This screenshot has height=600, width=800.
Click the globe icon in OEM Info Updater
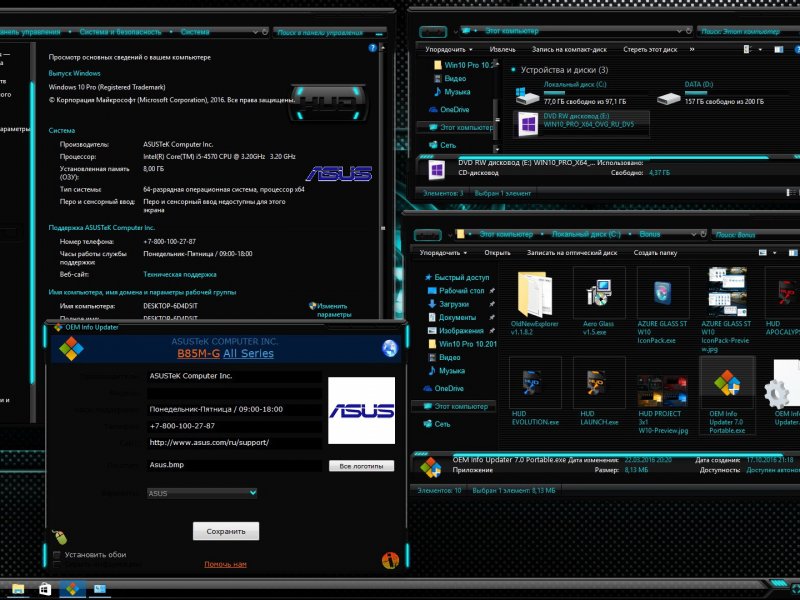point(390,348)
